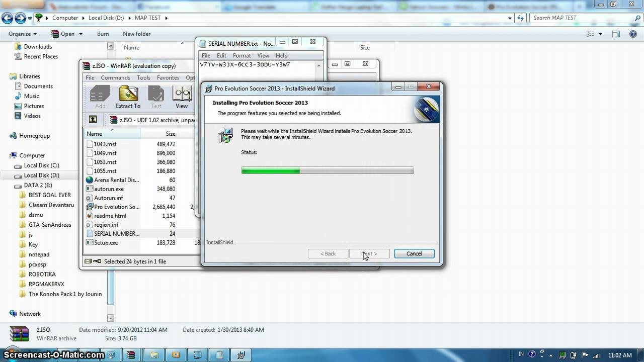Expand the Computer breadcrumb arrow
The image size is (644, 362).
[83, 18]
